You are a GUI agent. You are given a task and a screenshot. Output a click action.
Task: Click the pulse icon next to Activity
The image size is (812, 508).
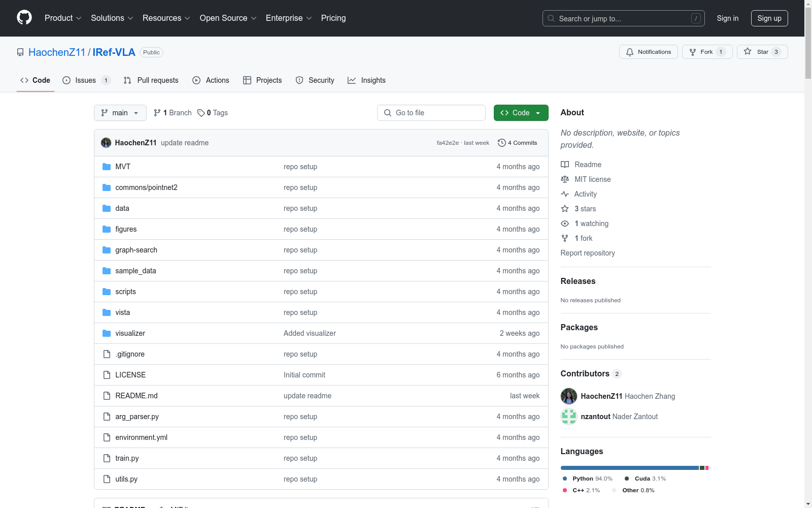565,194
